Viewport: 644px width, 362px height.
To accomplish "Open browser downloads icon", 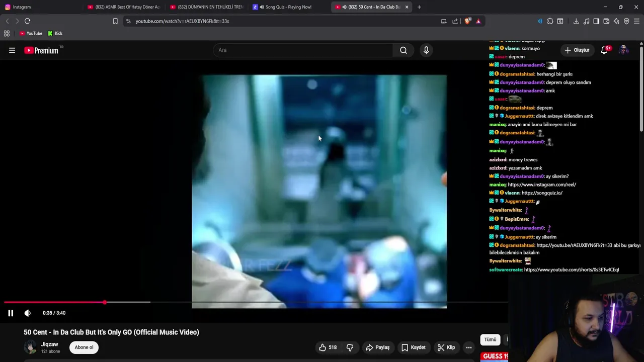I will [x=576, y=21].
